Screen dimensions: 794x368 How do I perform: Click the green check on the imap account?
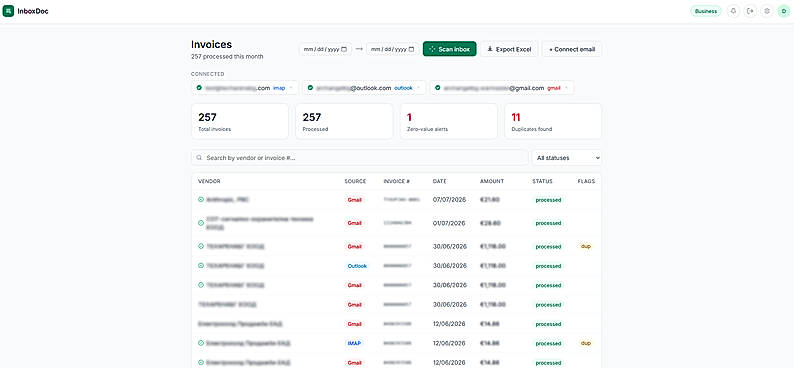tap(199, 88)
